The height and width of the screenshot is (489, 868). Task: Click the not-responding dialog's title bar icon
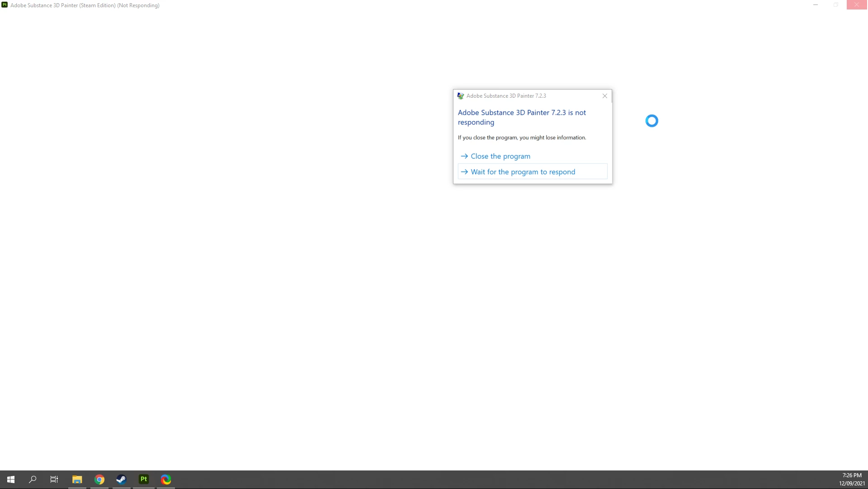461,96
